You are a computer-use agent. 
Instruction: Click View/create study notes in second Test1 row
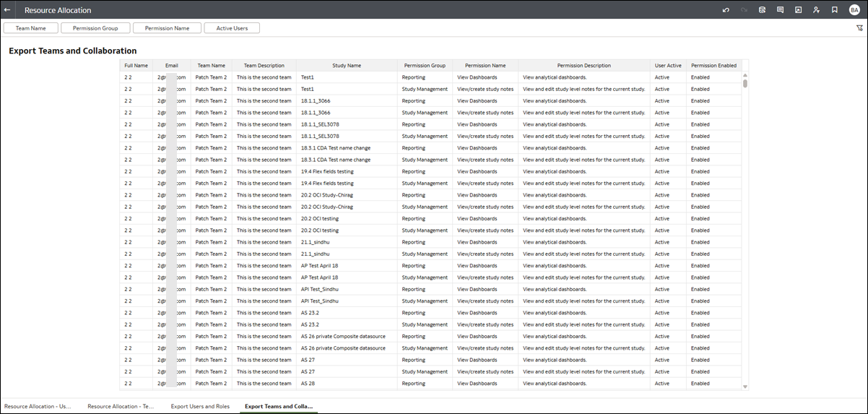click(485, 89)
